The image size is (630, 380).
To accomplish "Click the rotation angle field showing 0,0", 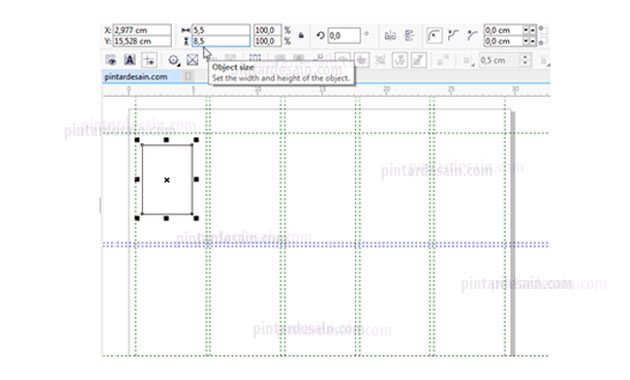I will tap(344, 36).
